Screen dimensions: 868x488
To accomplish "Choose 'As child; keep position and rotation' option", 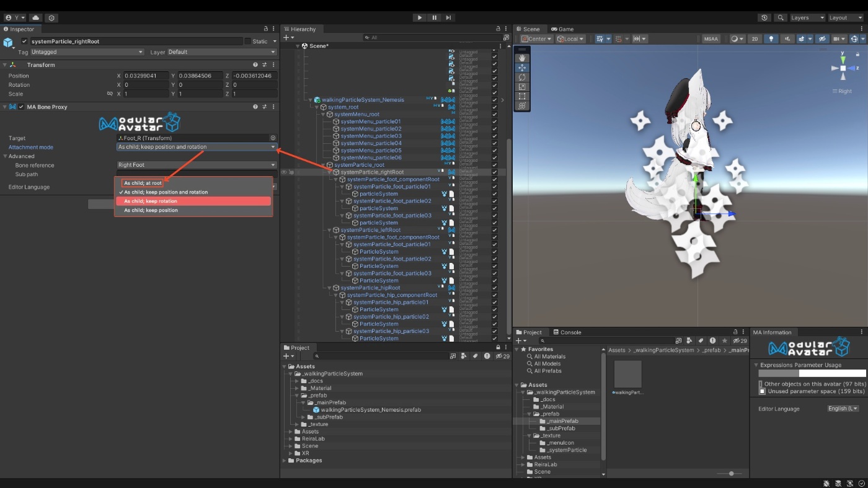I will tap(193, 192).
